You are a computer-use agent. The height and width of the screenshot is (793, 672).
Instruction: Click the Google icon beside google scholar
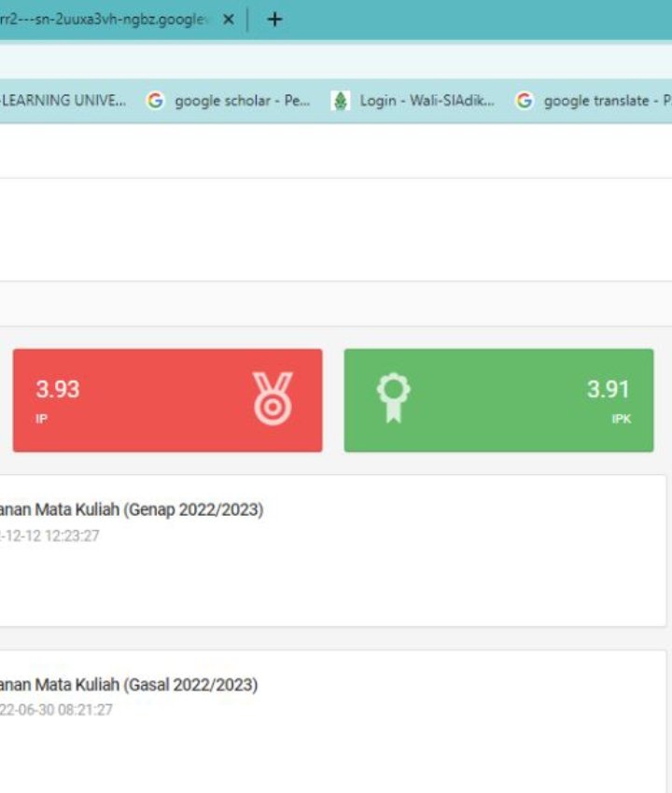point(155,100)
